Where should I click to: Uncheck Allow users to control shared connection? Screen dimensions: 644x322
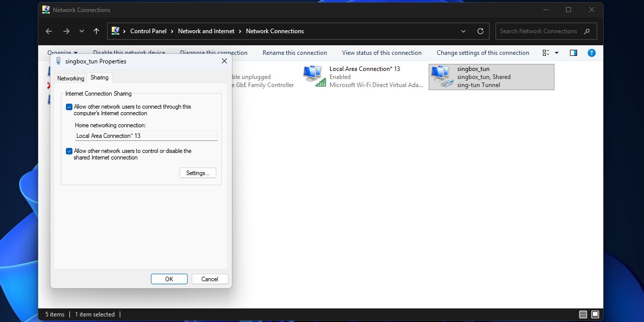click(69, 151)
